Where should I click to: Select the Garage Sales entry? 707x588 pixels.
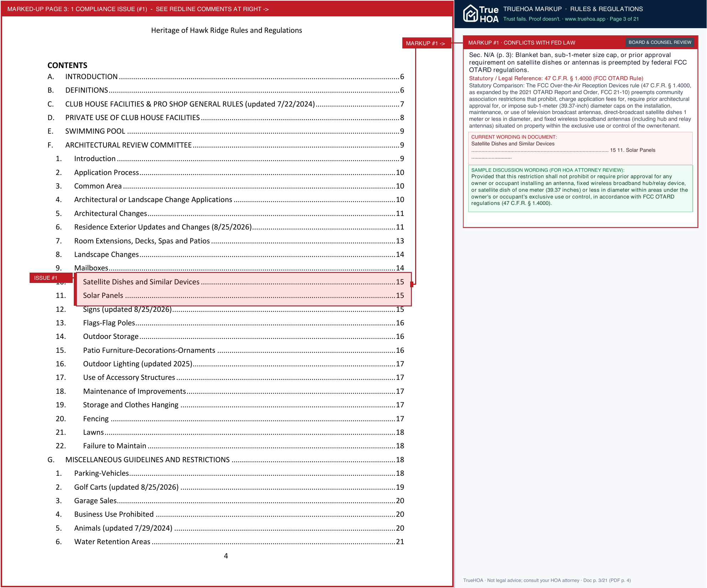[230, 501]
